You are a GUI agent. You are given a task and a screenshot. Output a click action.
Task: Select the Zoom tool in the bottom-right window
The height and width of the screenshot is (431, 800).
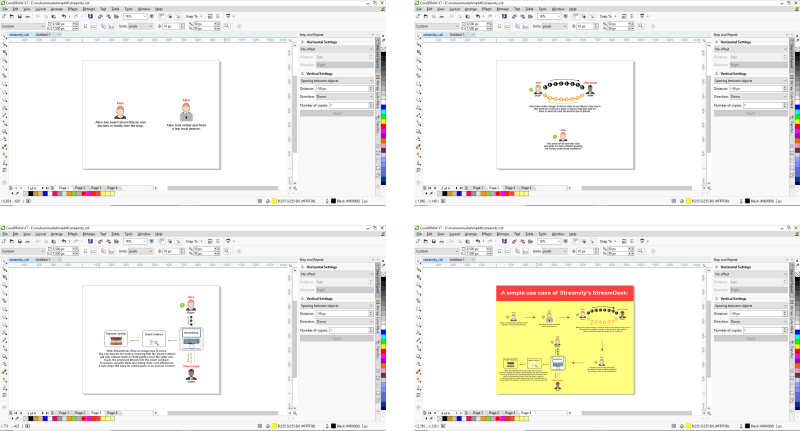point(419,285)
